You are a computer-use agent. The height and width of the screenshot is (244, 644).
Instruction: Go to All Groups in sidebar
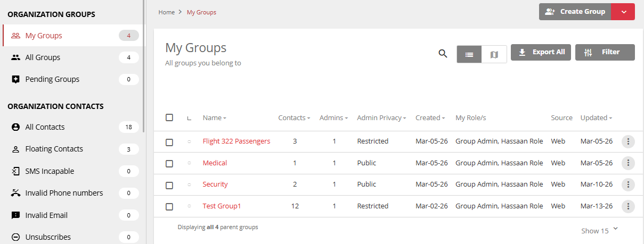[43, 57]
